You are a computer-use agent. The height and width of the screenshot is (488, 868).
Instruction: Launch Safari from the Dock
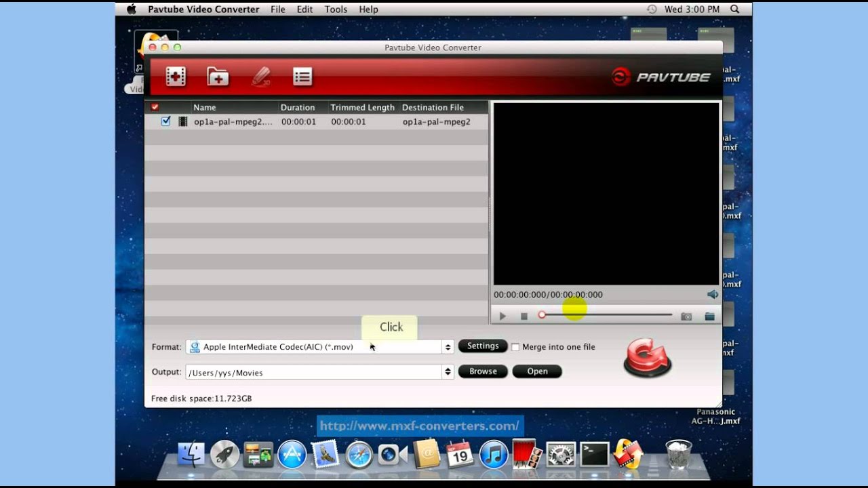tap(359, 454)
